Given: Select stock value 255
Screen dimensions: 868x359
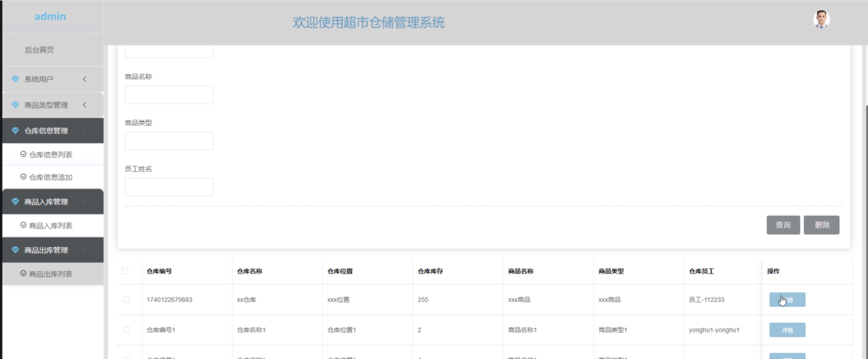Looking at the screenshot, I should click(423, 300).
